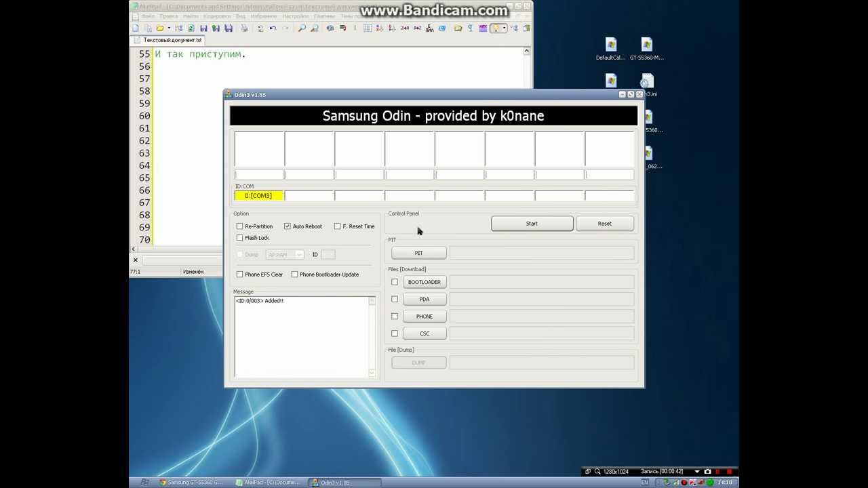The width and height of the screenshot is (868, 488).
Task: Click the Start button in Odin
Action: pos(532,224)
